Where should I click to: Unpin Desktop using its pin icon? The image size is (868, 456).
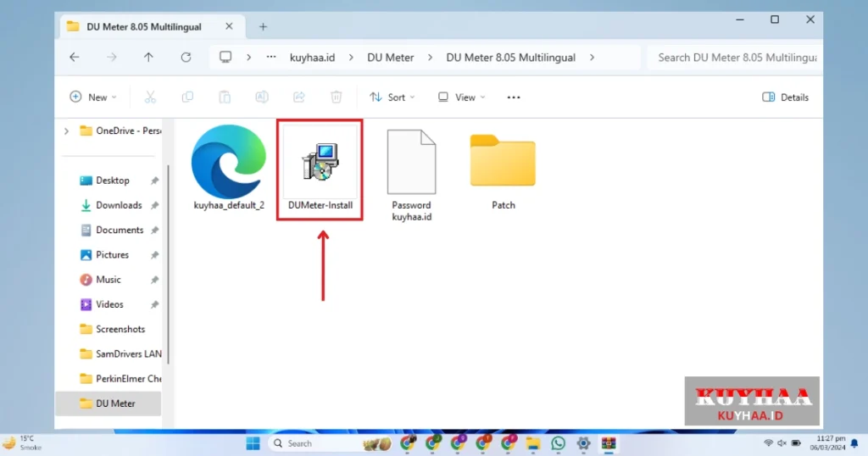[x=155, y=181]
